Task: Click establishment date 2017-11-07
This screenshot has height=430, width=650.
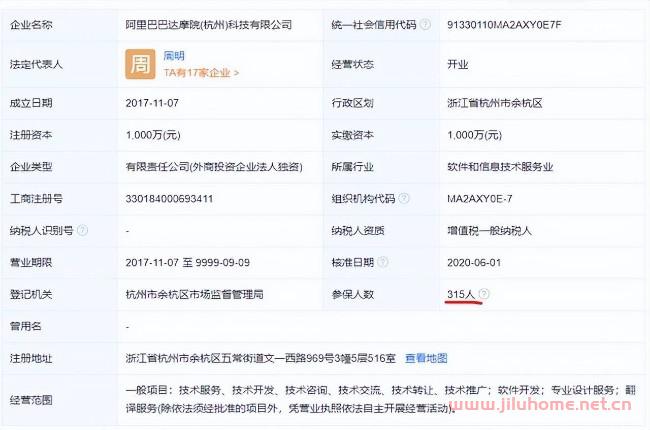Action: click(152, 102)
